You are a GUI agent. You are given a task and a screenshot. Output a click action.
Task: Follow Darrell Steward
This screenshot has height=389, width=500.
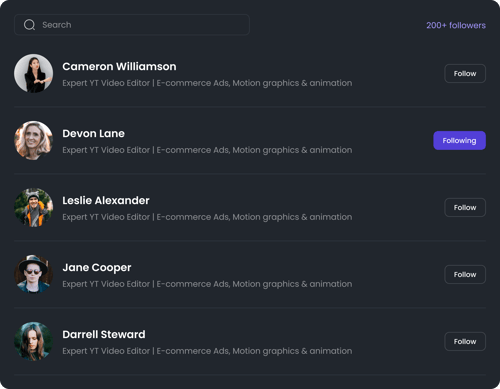465,342
